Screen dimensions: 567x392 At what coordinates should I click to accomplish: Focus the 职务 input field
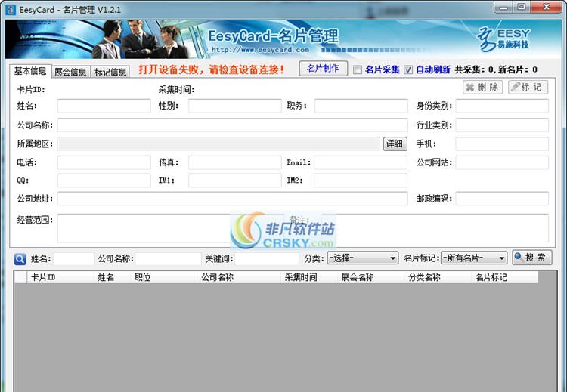coord(361,106)
